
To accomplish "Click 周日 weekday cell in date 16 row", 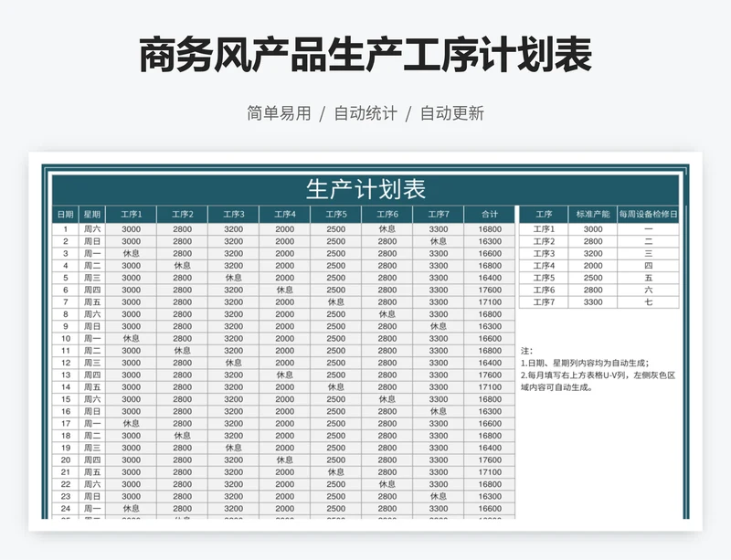I will (x=92, y=412).
